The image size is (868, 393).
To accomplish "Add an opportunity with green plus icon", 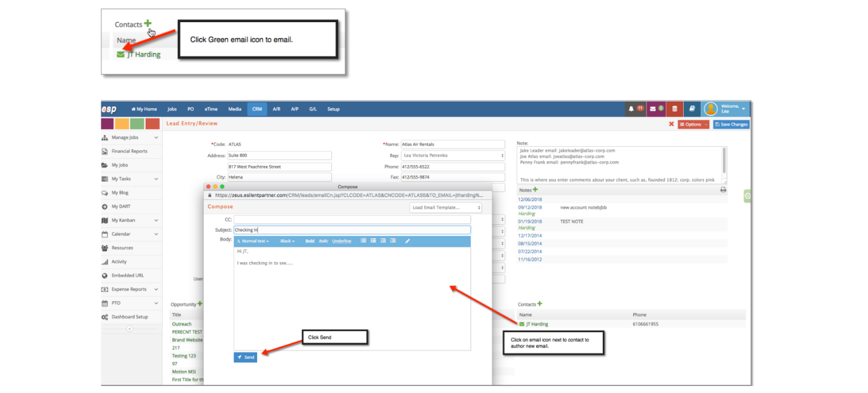I will 200,304.
